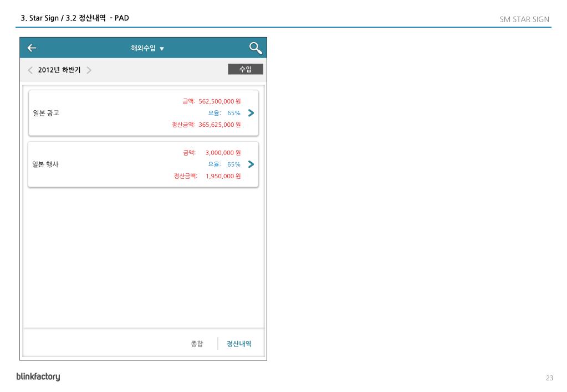Open details arrow for 일본 광고
This screenshot has height=392, width=567.
point(251,113)
